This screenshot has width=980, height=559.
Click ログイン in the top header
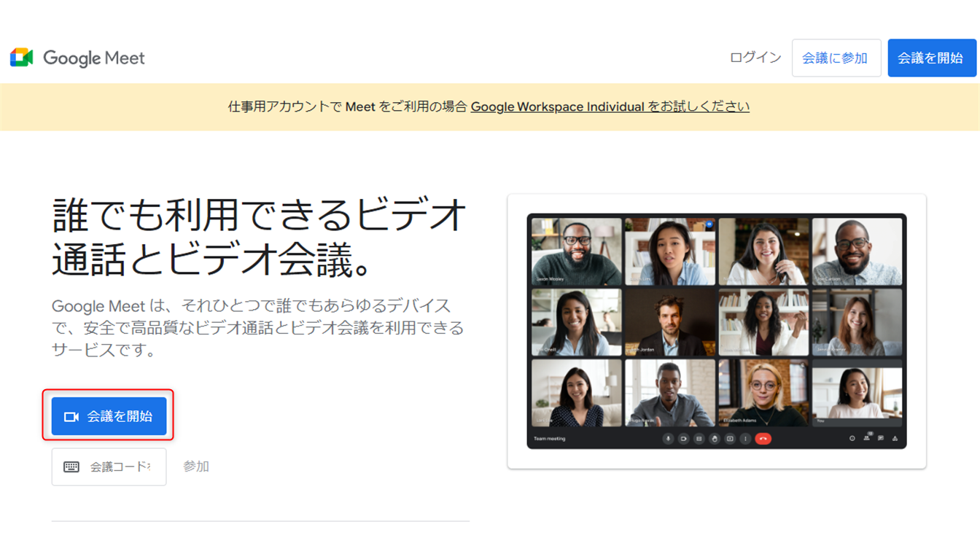coord(755,58)
